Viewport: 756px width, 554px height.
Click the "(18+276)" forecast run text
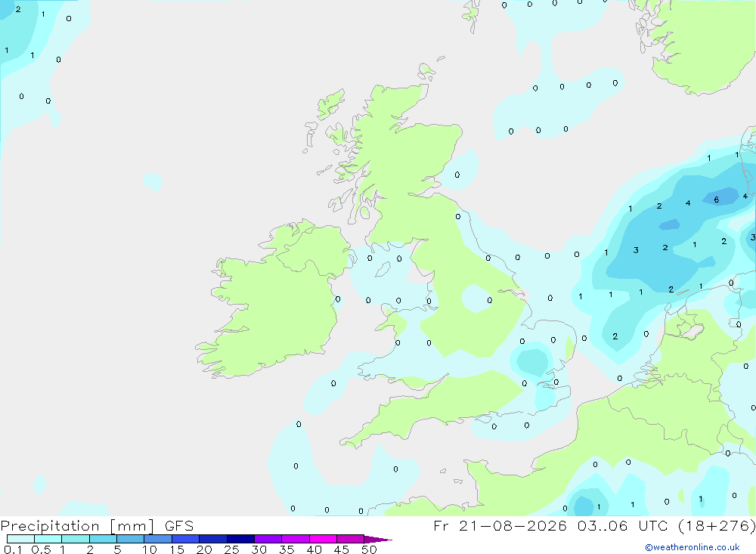coord(717,525)
